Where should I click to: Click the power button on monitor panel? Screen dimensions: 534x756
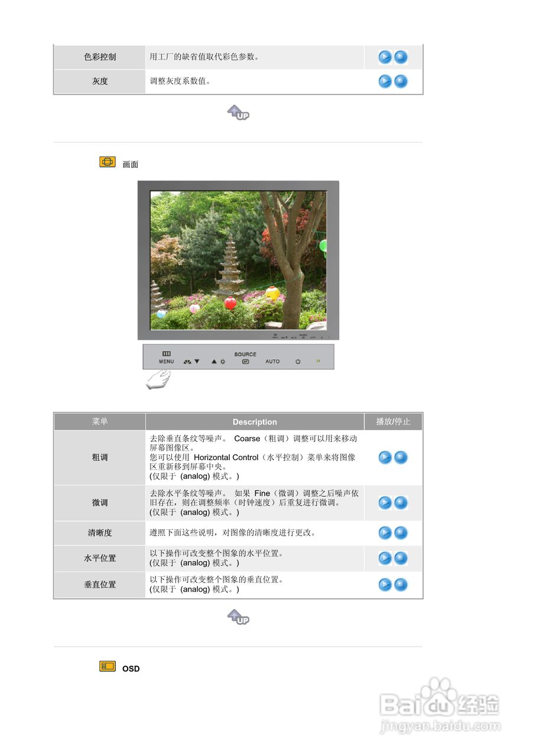pyautogui.click(x=298, y=361)
